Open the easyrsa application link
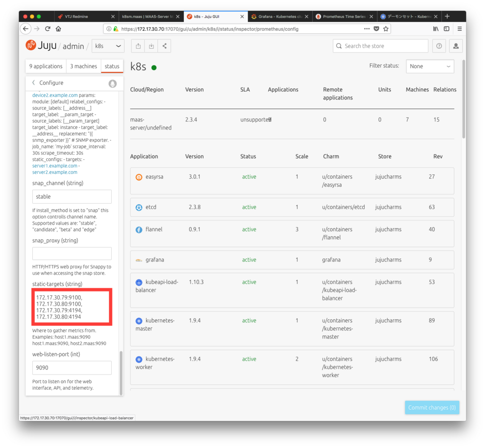The height and width of the screenshot is (448, 485). [154, 177]
